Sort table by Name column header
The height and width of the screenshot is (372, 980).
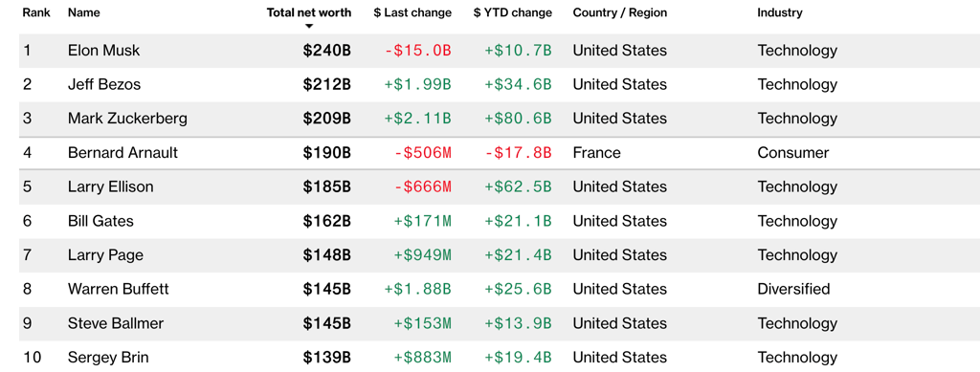pos(84,12)
